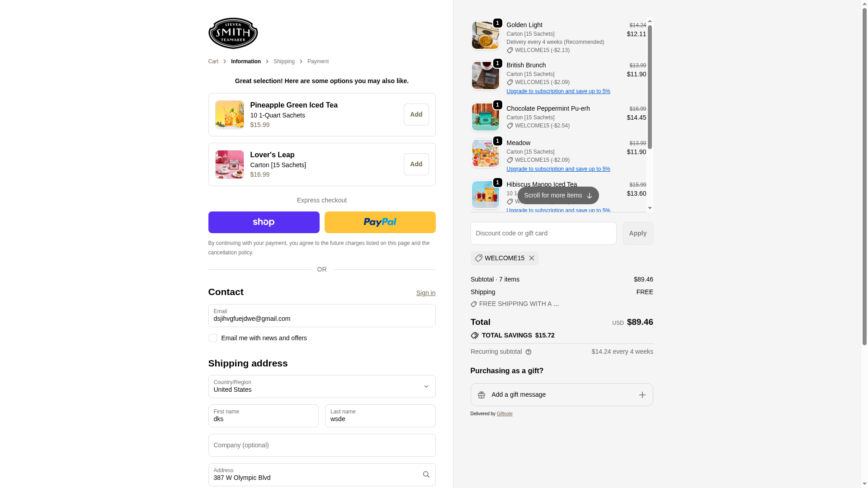Select the Shipping breadcrumb step
This screenshot has width=868, height=488.
tap(284, 61)
